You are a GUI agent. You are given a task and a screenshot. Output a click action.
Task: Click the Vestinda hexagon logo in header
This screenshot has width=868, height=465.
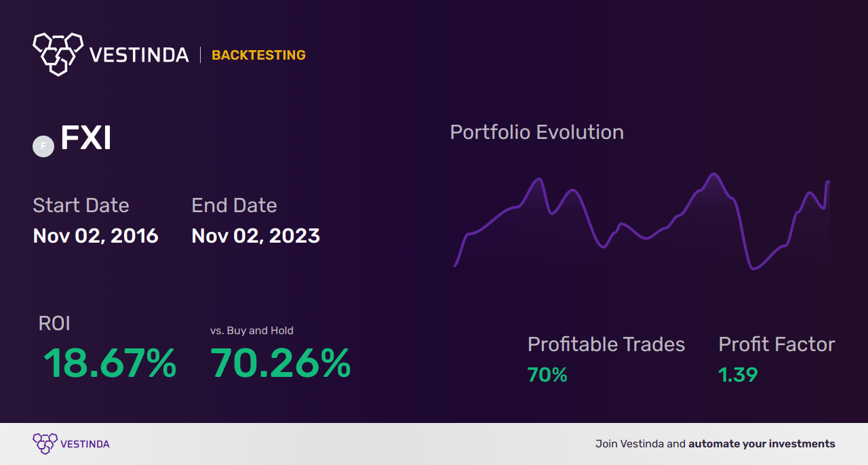[x=58, y=54]
